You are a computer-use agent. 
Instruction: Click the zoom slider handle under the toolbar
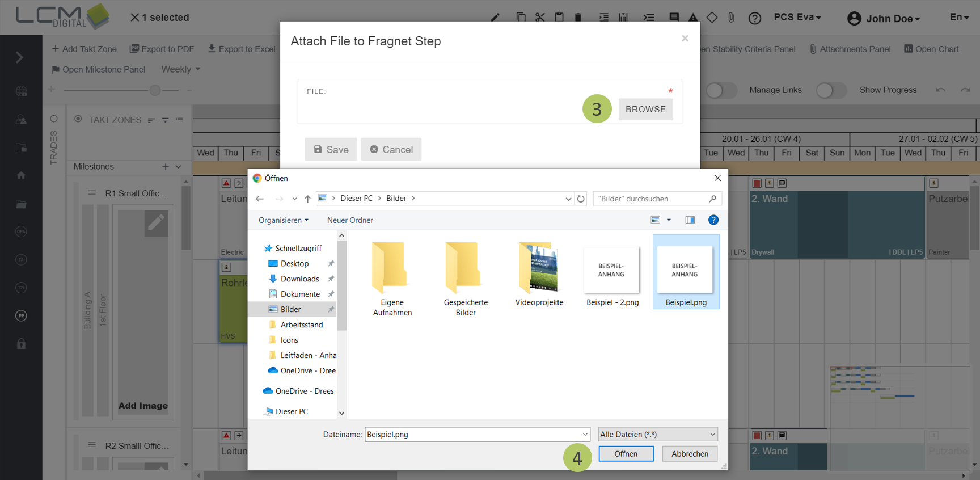155,90
